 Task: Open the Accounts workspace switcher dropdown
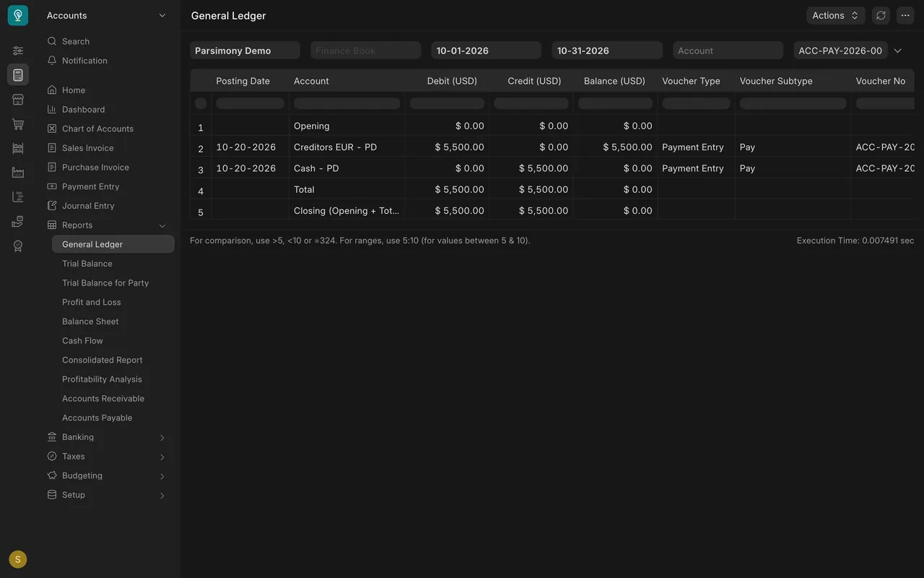click(107, 15)
